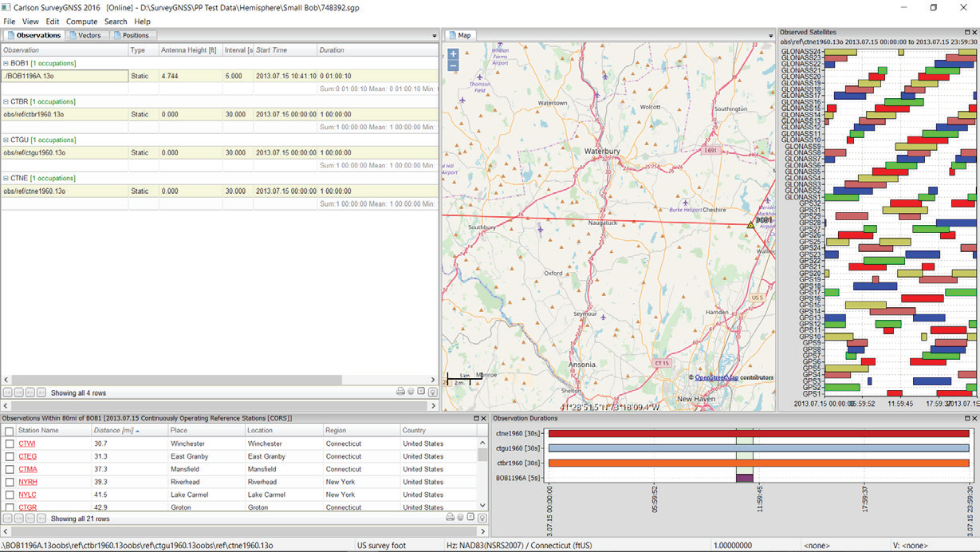Open the File menu
Image resolution: width=980 pixels, height=552 pixels.
click(10, 22)
